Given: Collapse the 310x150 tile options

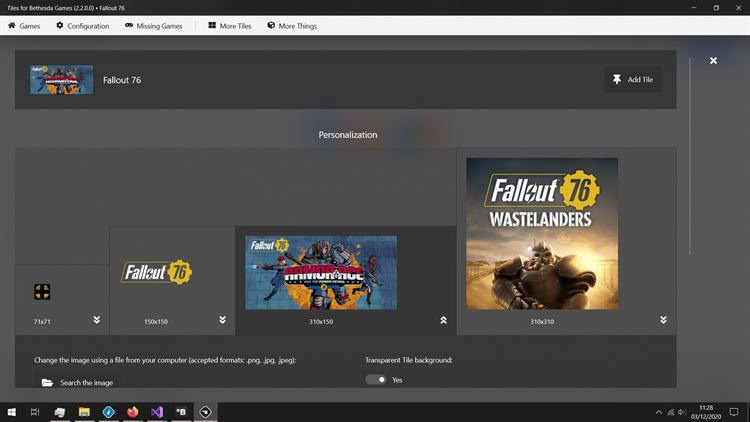Looking at the screenshot, I should coord(443,320).
